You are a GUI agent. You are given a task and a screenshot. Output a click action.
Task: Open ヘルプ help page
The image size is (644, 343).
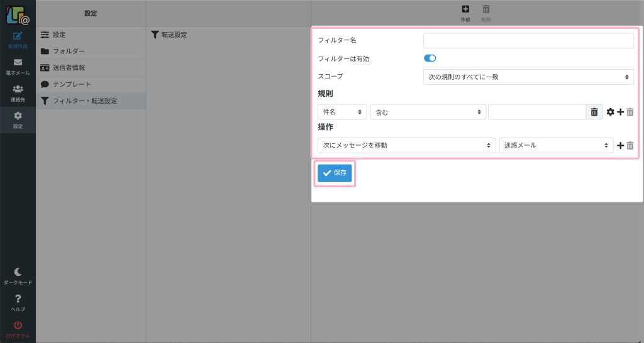[18, 303]
